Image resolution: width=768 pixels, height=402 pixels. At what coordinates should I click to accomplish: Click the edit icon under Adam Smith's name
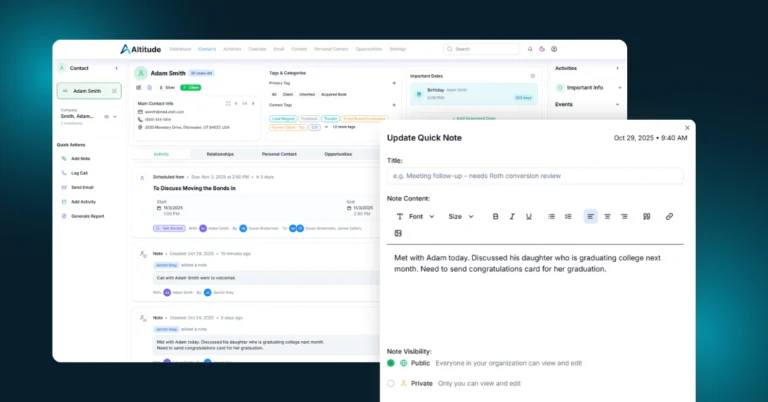pyautogui.click(x=139, y=88)
